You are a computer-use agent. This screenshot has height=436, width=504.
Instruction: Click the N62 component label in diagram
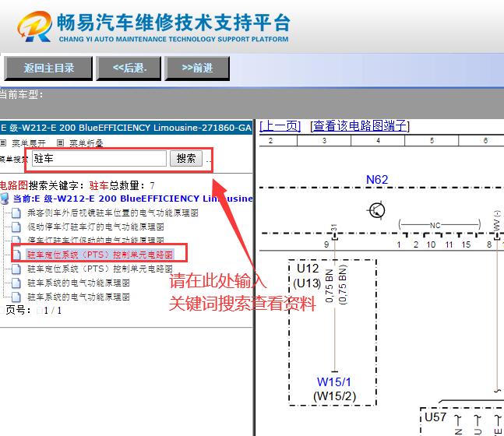click(x=377, y=180)
